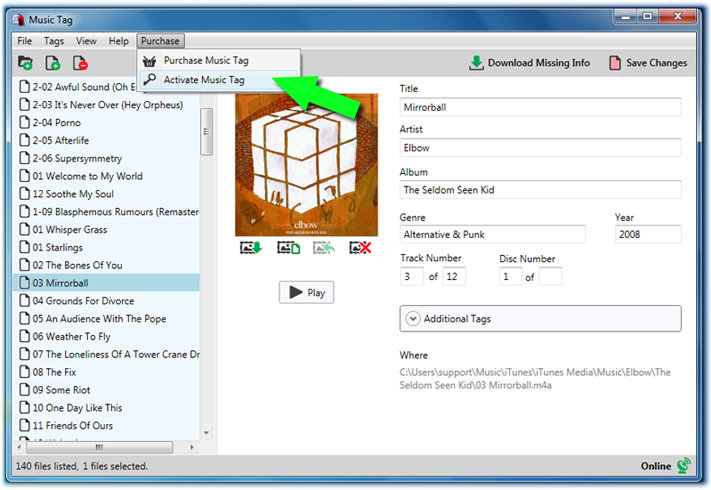Image resolution: width=711 pixels, height=490 pixels.
Task: Click the Title field containing Mirrorball
Action: [540, 107]
